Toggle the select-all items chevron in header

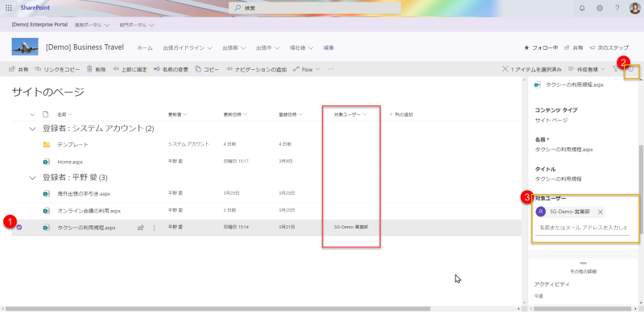[32, 114]
